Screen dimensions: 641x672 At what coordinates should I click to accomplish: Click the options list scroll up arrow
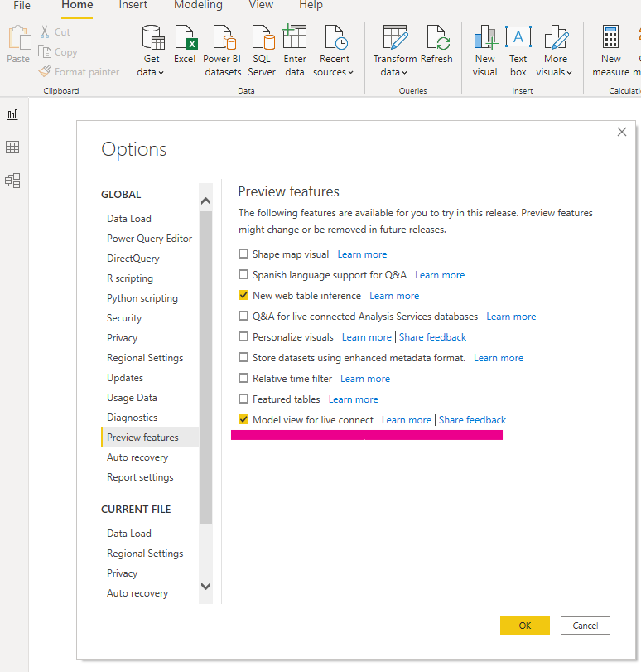point(205,201)
